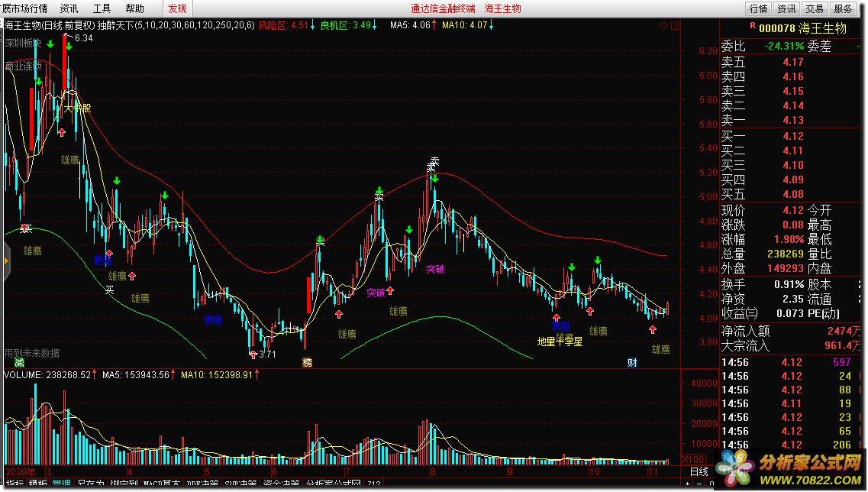Switch to the cyan 管理 tab

click(61, 484)
